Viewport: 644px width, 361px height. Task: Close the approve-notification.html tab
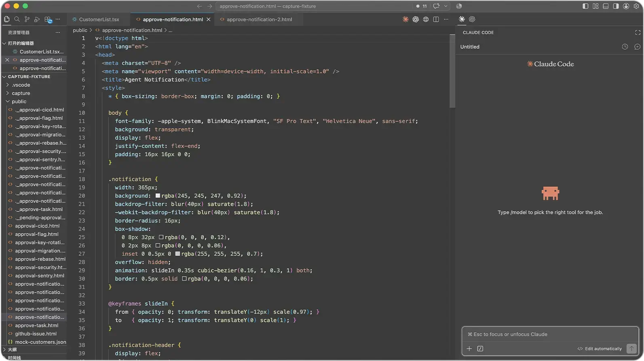click(x=209, y=19)
